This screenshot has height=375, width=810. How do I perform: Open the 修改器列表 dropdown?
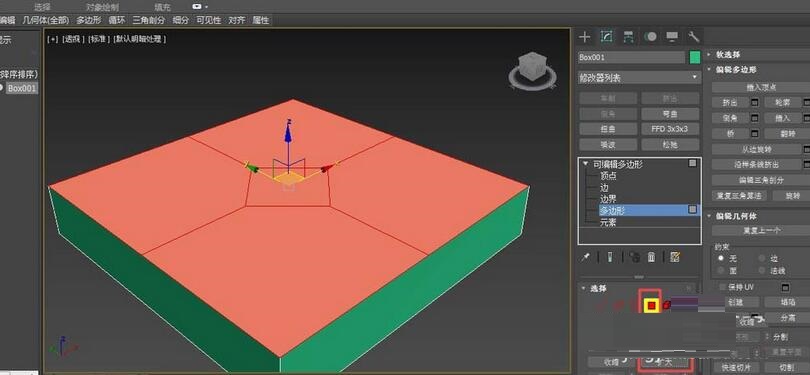tap(639, 77)
